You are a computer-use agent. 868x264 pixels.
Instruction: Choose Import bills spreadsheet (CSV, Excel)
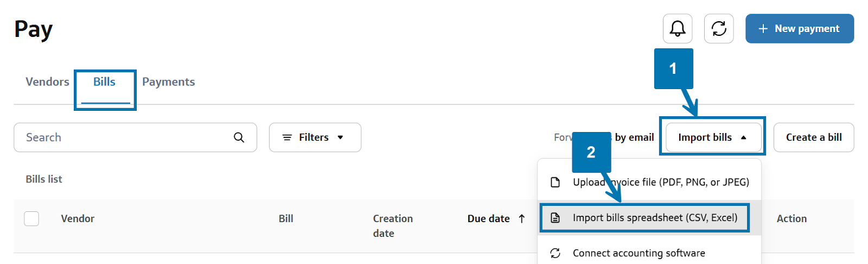coord(655,218)
